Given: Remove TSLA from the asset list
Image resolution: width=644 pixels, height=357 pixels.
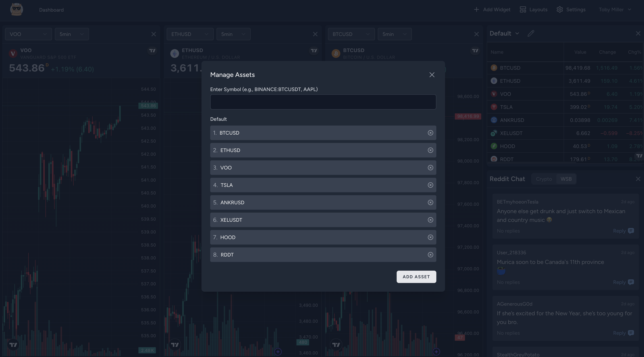Looking at the screenshot, I should point(430,185).
